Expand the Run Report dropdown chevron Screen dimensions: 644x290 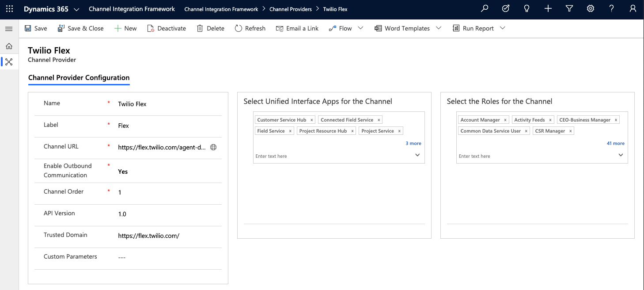click(x=502, y=28)
